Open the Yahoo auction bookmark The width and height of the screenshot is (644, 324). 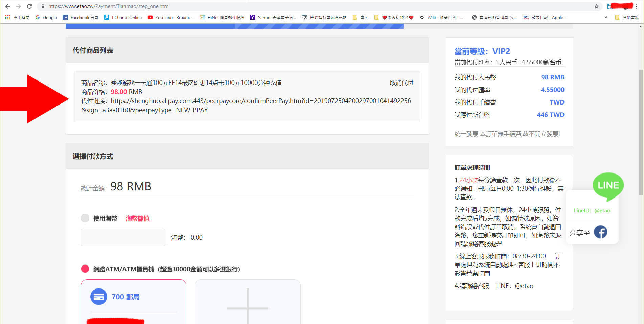click(273, 17)
